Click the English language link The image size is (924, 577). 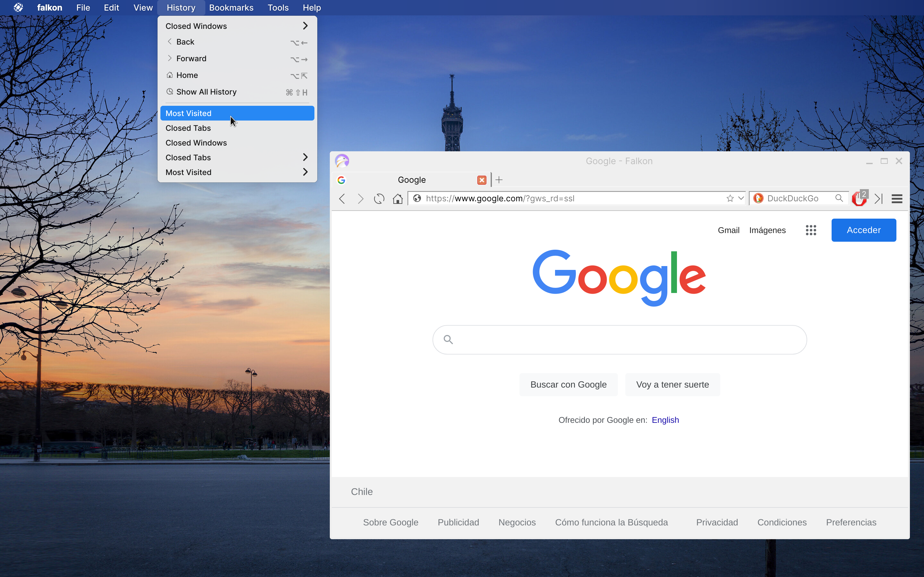(x=665, y=420)
